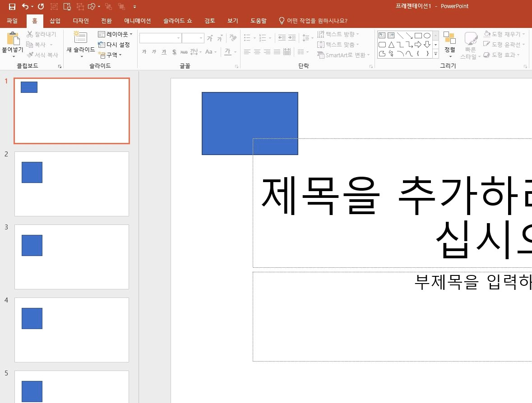This screenshot has height=403, width=532.
Task: Open Shape Fill (도형 채우기) color menu
Action: click(504, 34)
